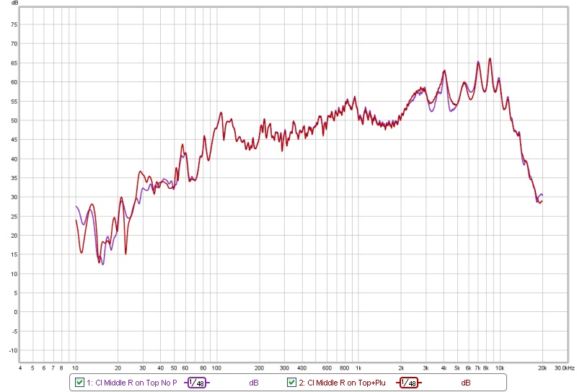The image size is (577, 392).
Task: Click the '100' frequency axis label
Action: click(216, 367)
